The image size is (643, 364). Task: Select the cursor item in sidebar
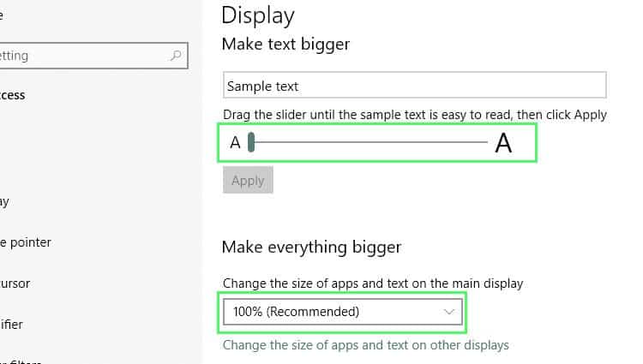[x=15, y=283]
